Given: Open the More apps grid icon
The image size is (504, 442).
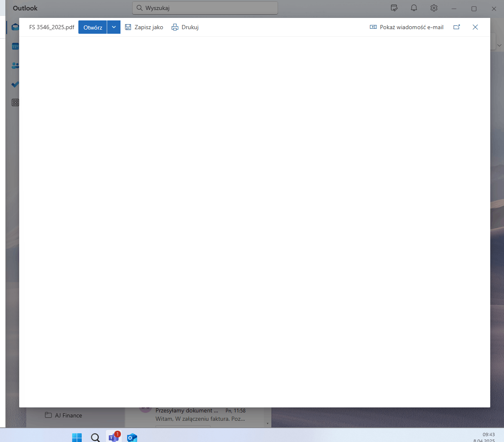Looking at the screenshot, I should pyautogui.click(x=15, y=102).
